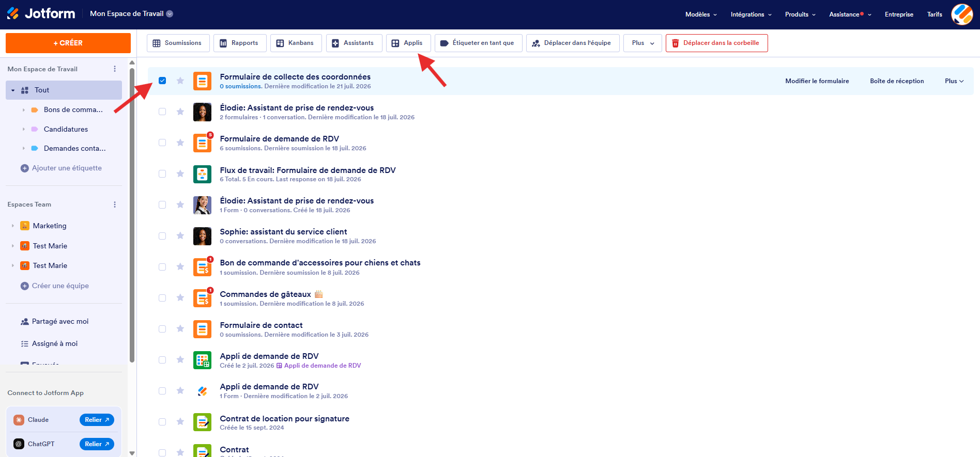This screenshot has height=457, width=980.
Task: Open the Contrat de location pour signature icon
Action: tap(202, 422)
